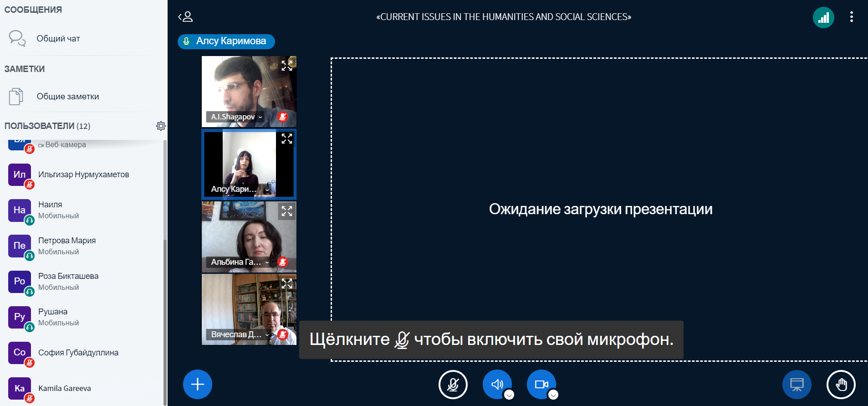Open the users list settings gear
868x406 pixels.
tap(161, 126)
